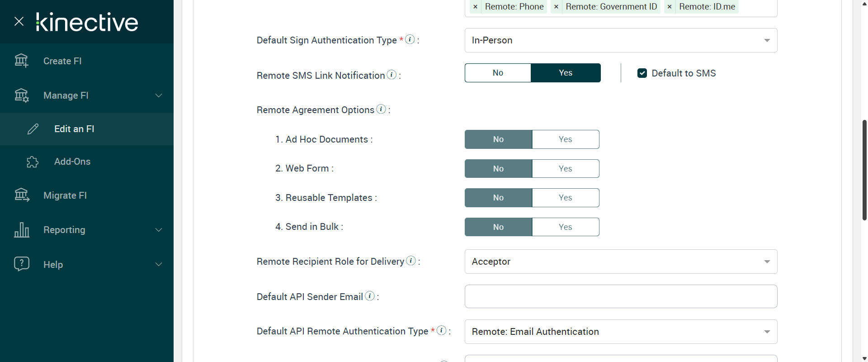Uncheck the Default to SMS checkbox

642,73
